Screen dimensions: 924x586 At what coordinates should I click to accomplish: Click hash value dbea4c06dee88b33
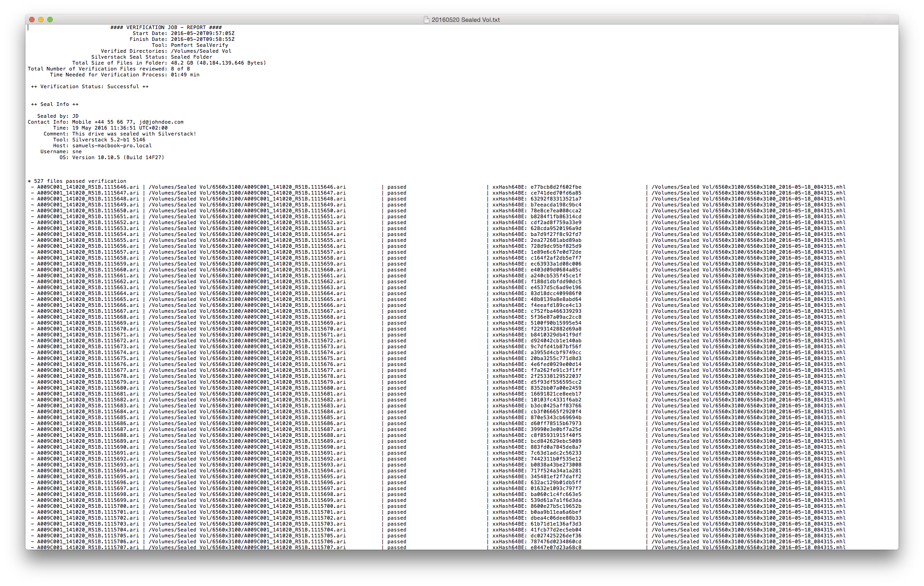point(556,518)
